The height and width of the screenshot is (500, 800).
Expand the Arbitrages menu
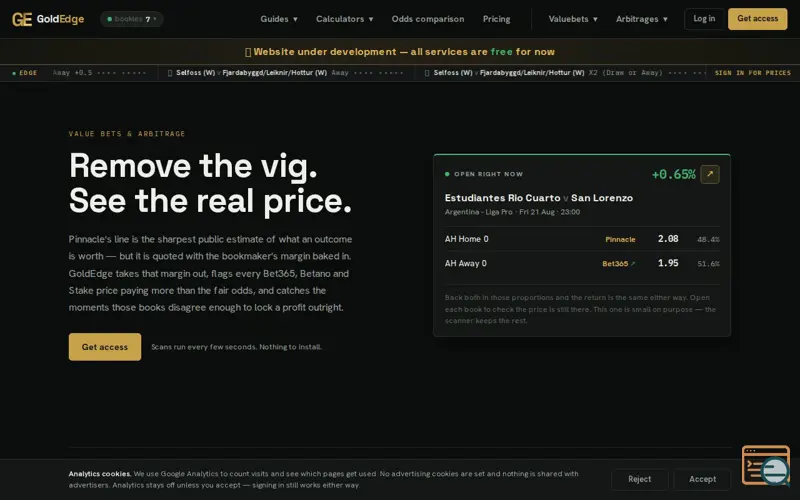pos(641,19)
